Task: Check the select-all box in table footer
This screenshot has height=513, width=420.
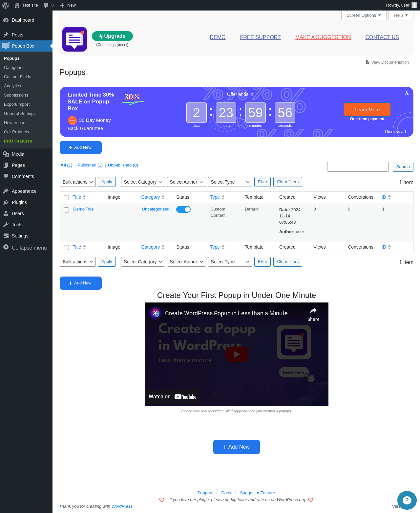Action: pyautogui.click(x=66, y=248)
